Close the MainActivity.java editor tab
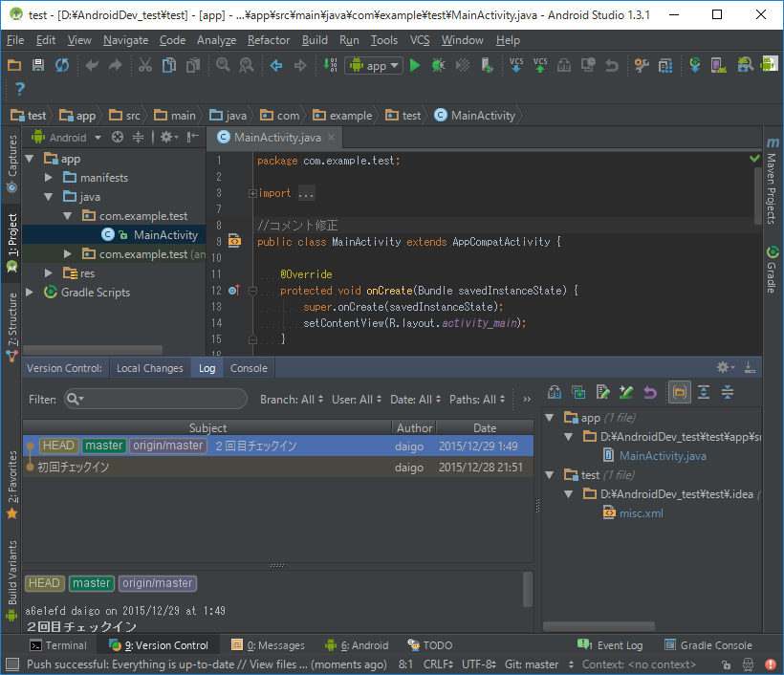The height and width of the screenshot is (675, 784). [331, 137]
